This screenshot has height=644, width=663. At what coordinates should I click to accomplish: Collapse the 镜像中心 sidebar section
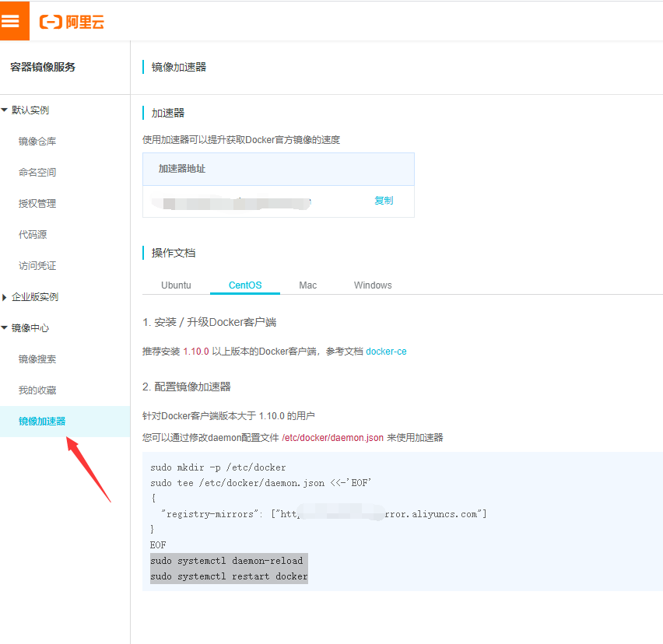(x=29, y=327)
